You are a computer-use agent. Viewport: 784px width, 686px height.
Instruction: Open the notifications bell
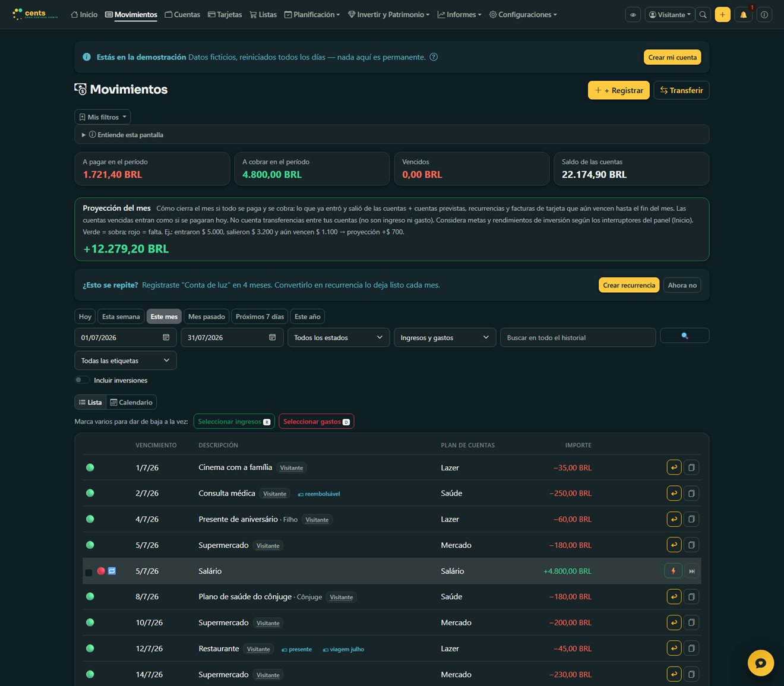[x=743, y=15]
